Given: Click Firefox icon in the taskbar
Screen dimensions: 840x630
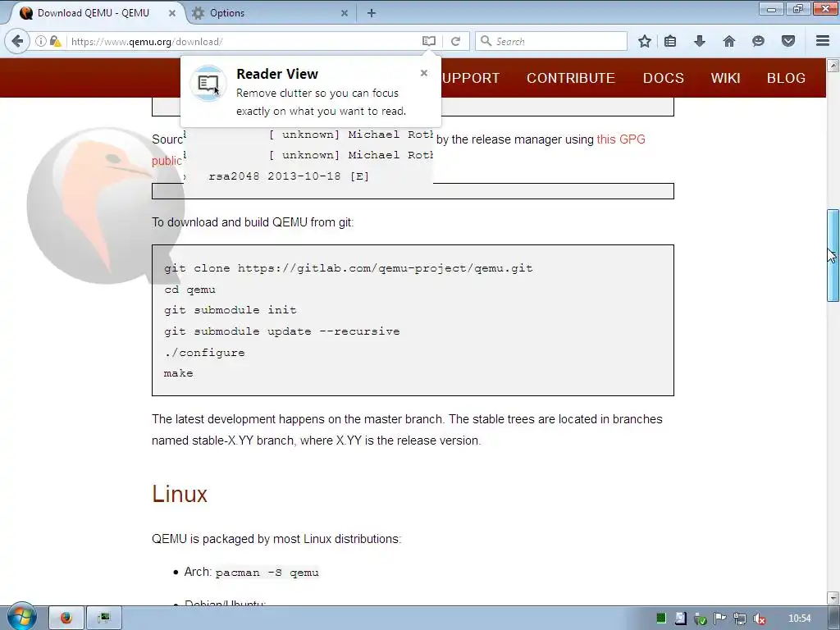Looking at the screenshot, I should click(x=66, y=618).
